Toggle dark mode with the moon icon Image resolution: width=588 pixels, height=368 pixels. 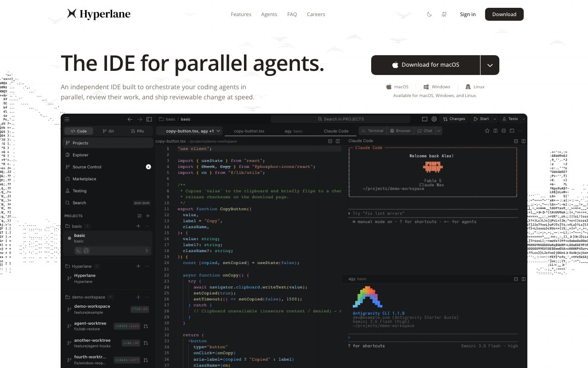point(430,14)
